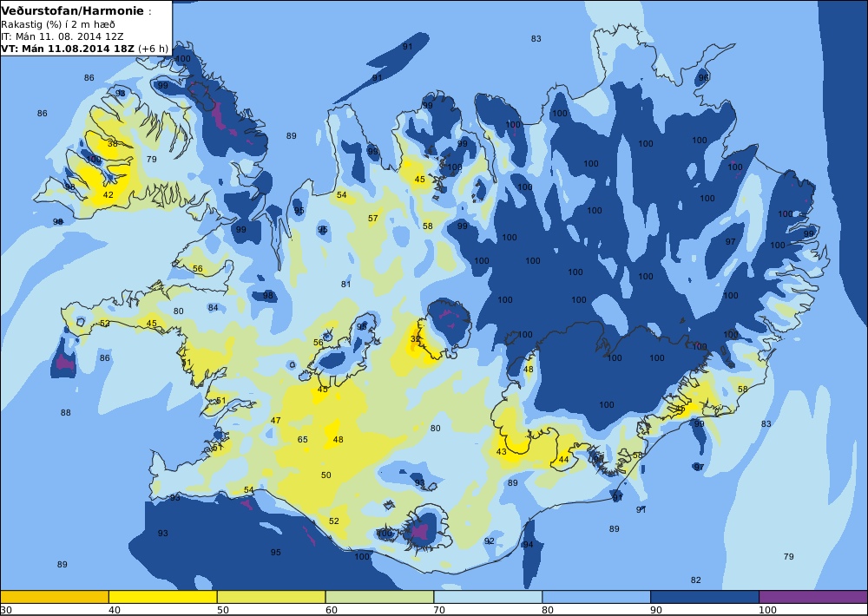Click the 'Veðurstofan/Harmonie' title text
868x616 pixels.
click(73, 10)
